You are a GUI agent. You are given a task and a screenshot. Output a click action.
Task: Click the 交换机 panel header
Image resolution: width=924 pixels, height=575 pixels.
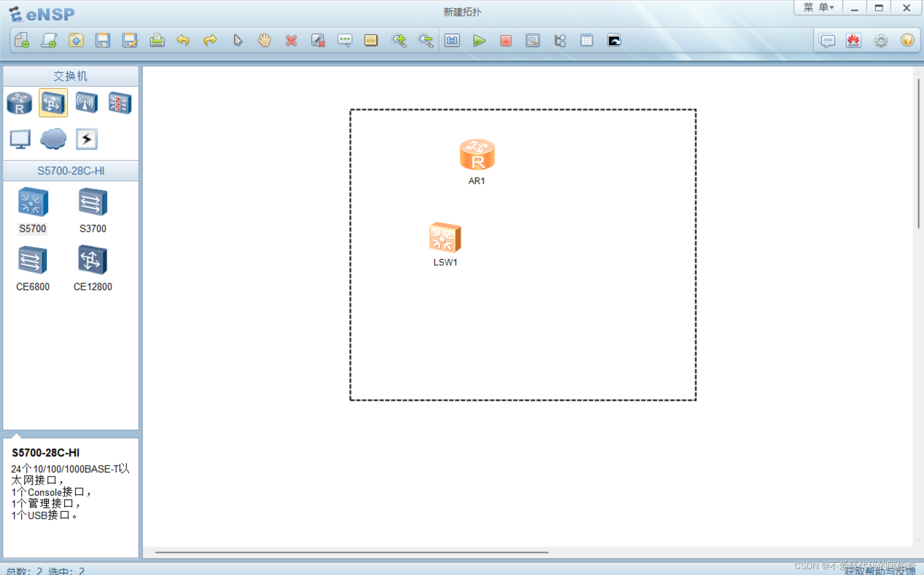(x=71, y=76)
